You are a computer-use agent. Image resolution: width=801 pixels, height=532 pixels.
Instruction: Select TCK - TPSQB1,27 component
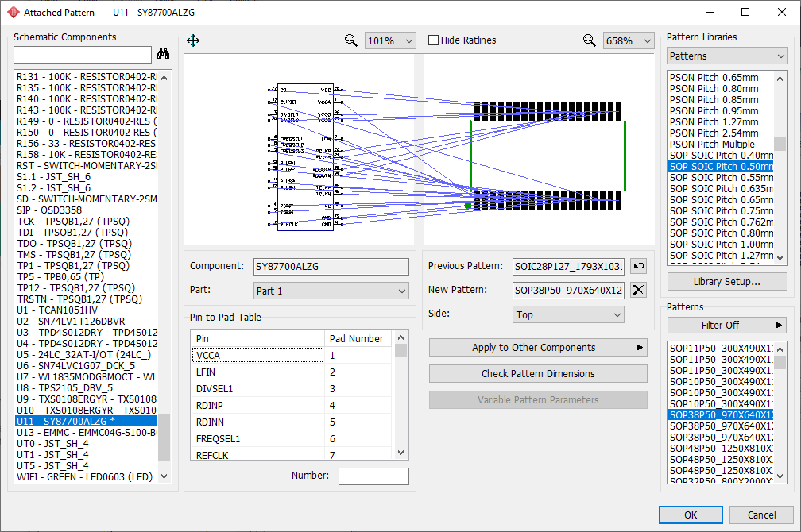[87, 221]
